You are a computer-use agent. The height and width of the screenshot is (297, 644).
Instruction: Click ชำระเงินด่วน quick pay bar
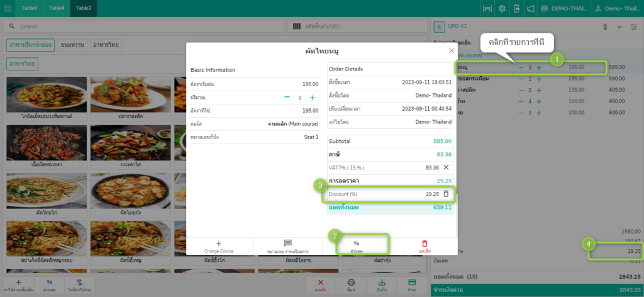pos(537,290)
